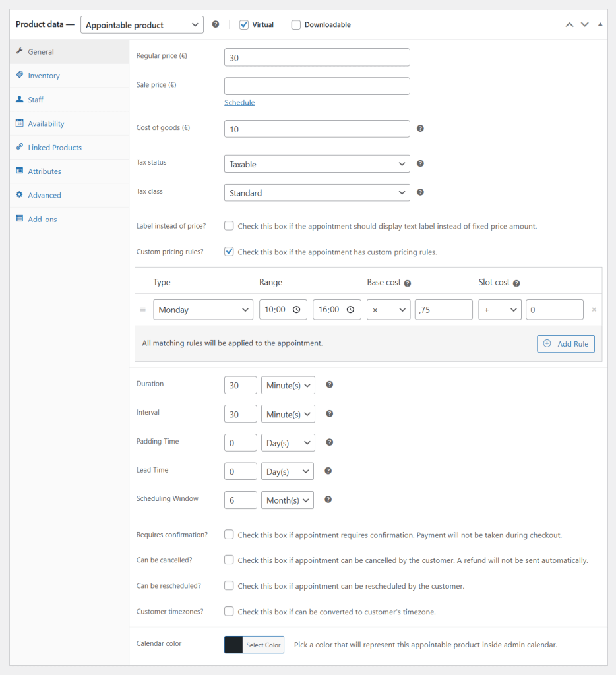Click the drag handle icon on pricing rule row
The height and width of the screenshot is (675, 616).
pyautogui.click(x=142, y=310)
